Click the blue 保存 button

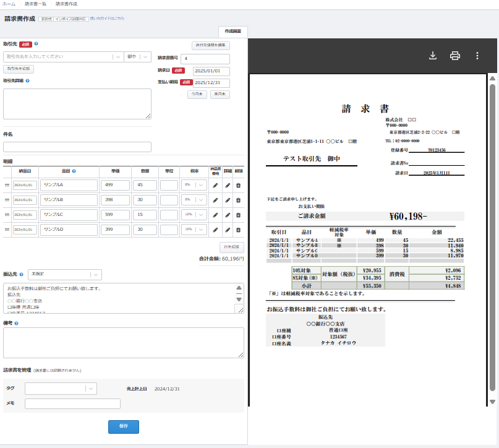tap(124, 426)
